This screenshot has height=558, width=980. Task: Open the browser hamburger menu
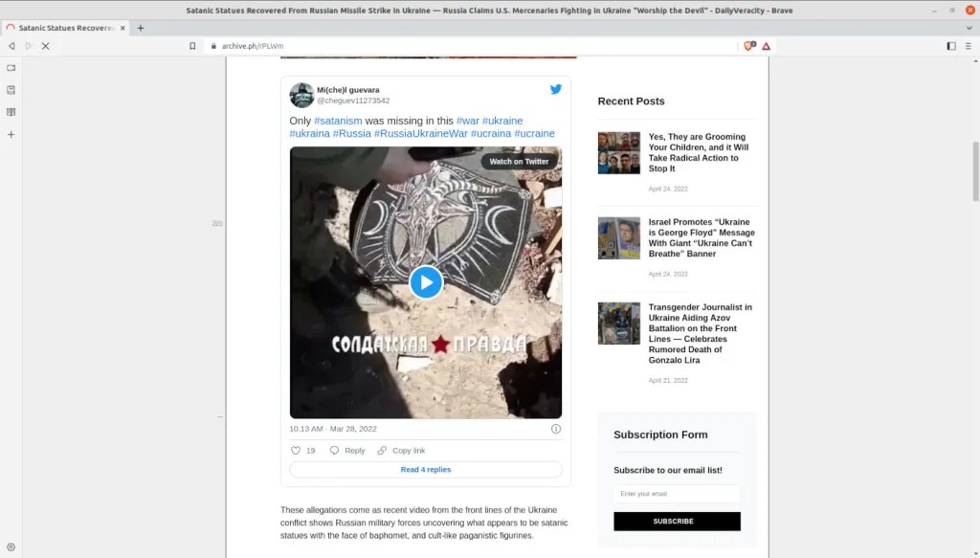pos(968,46)
